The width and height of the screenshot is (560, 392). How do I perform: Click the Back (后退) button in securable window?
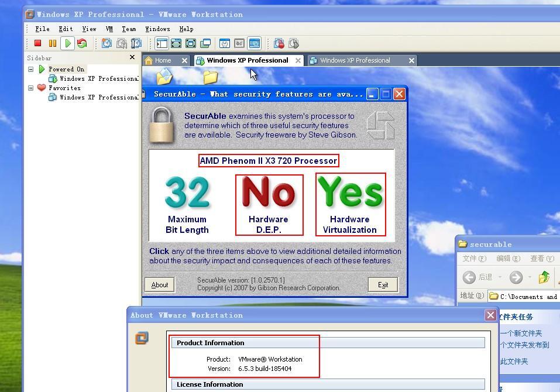coord(477,277)
